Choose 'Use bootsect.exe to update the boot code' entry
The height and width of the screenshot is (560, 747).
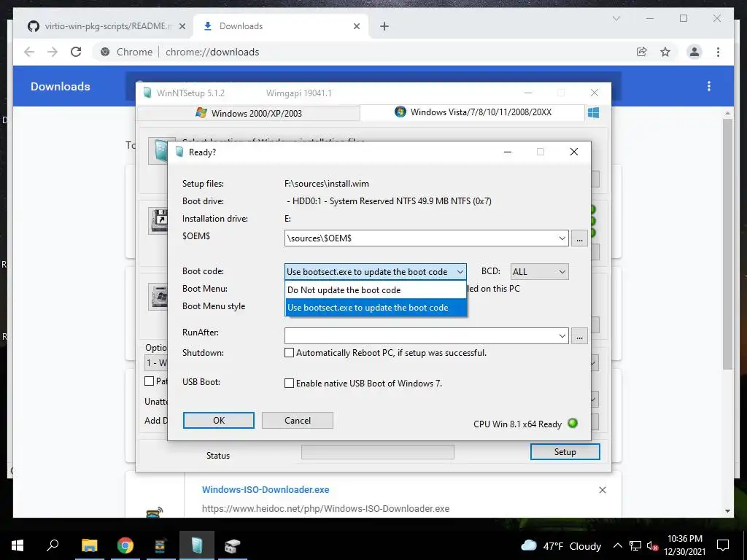point(376,308)
